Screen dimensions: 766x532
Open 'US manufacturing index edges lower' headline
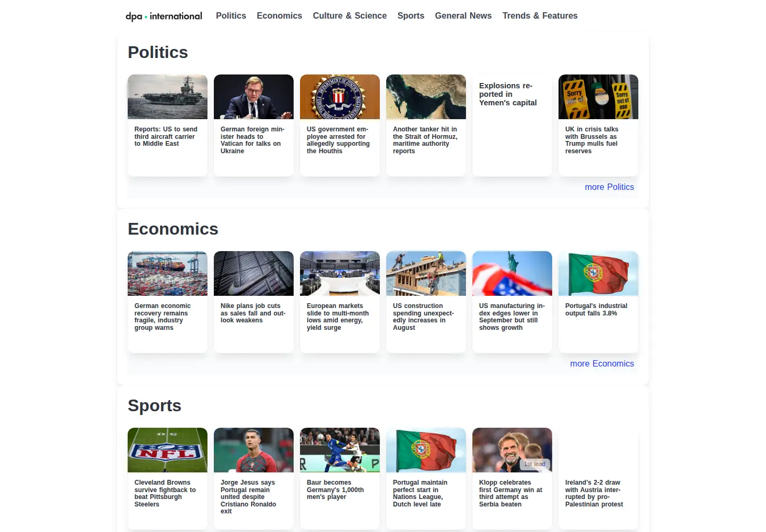(512, 317)
